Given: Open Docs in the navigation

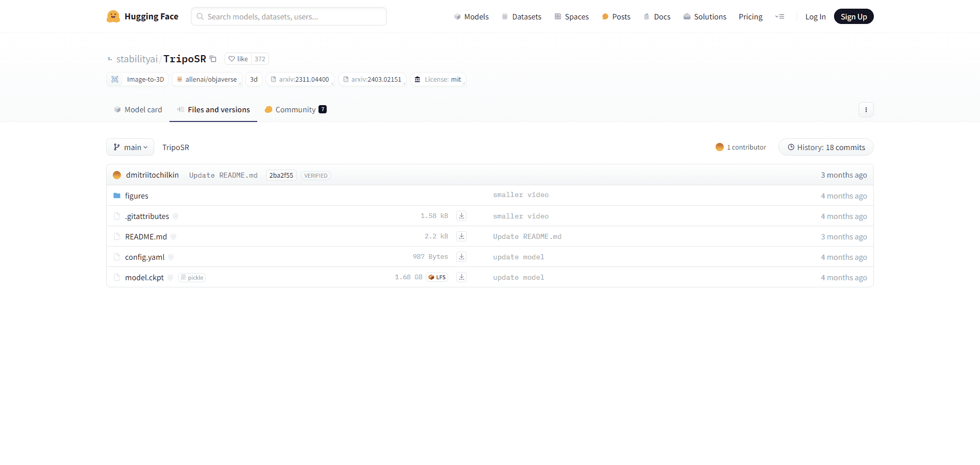Looking at the screenshot, I should [x=657, y=16].
